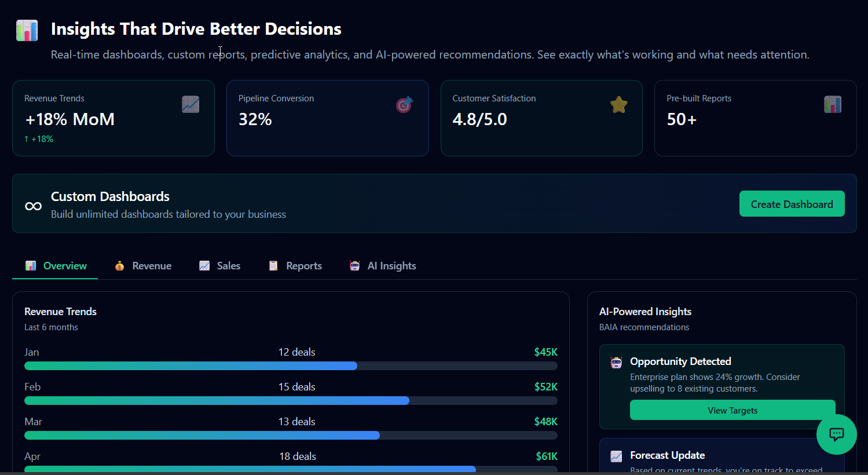Screen dimensions: 868x475
Task: Click the Revenue Trends chart icon
Action: (190, 104)
